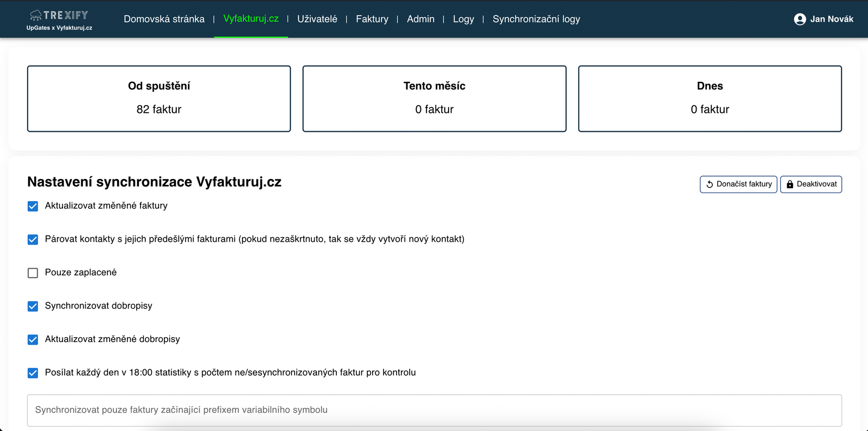Toggle the Párovat kontakty checkbox
Viewport: 868px width, 431px height.
[x=33, y=240]
